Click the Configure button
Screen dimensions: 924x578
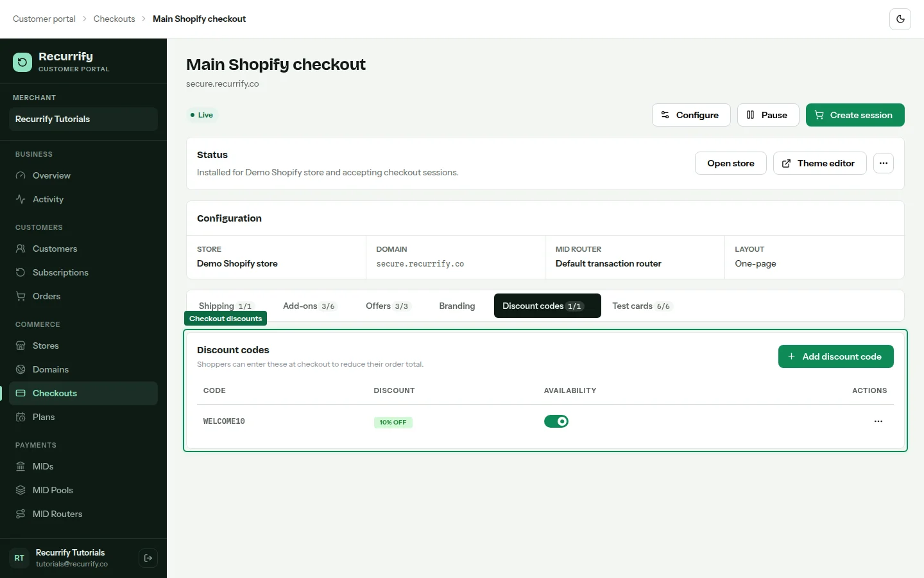691,115
